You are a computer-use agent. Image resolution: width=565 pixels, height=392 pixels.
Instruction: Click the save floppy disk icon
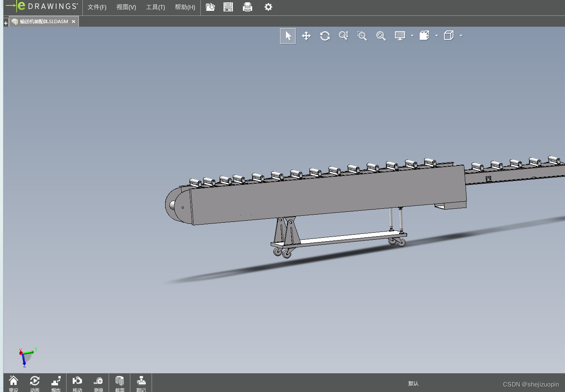tap(228, 7)
